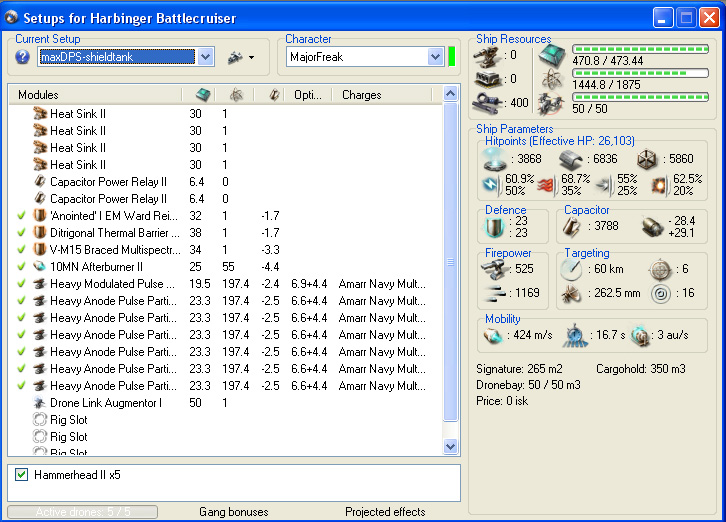The height and width of the screenshot is (522, 726).
Task: Expand the Character dropdown showing MajorFreak
Action: 435,57
